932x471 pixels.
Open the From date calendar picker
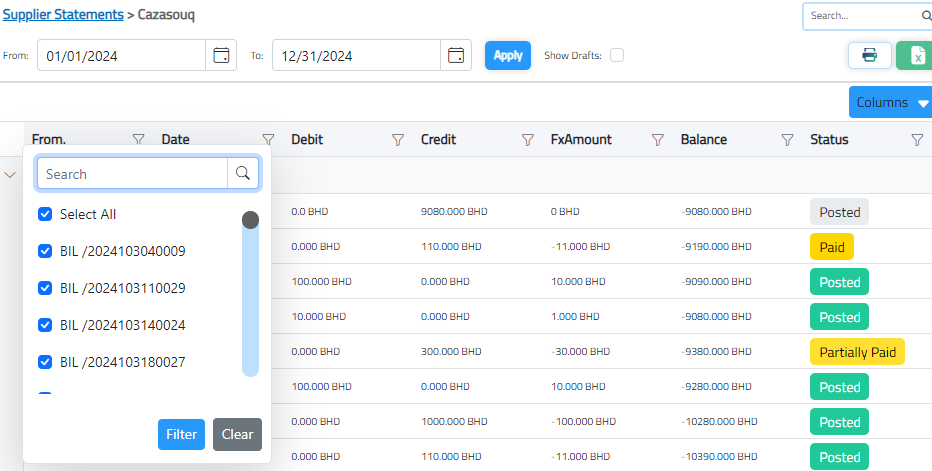221,55
